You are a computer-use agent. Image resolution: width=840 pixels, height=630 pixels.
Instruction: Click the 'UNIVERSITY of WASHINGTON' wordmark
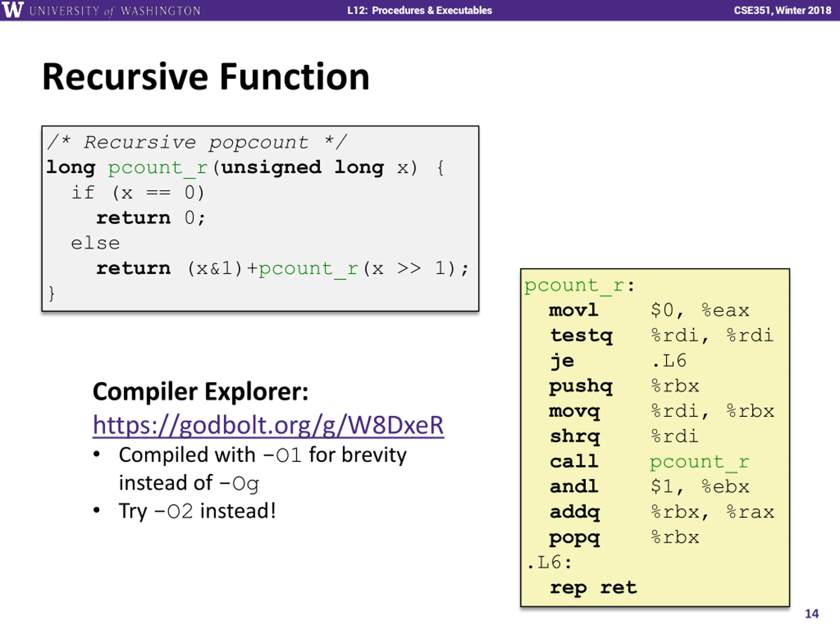click(115, 10)
